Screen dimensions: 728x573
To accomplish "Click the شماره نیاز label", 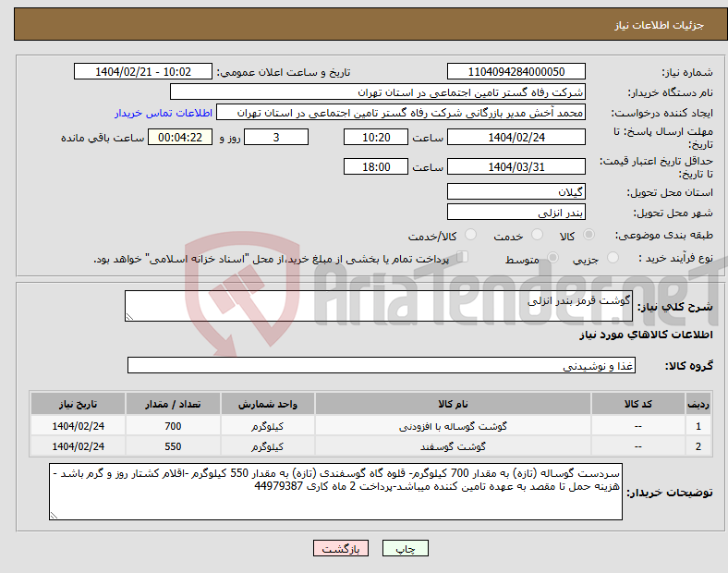I will 687,72.
